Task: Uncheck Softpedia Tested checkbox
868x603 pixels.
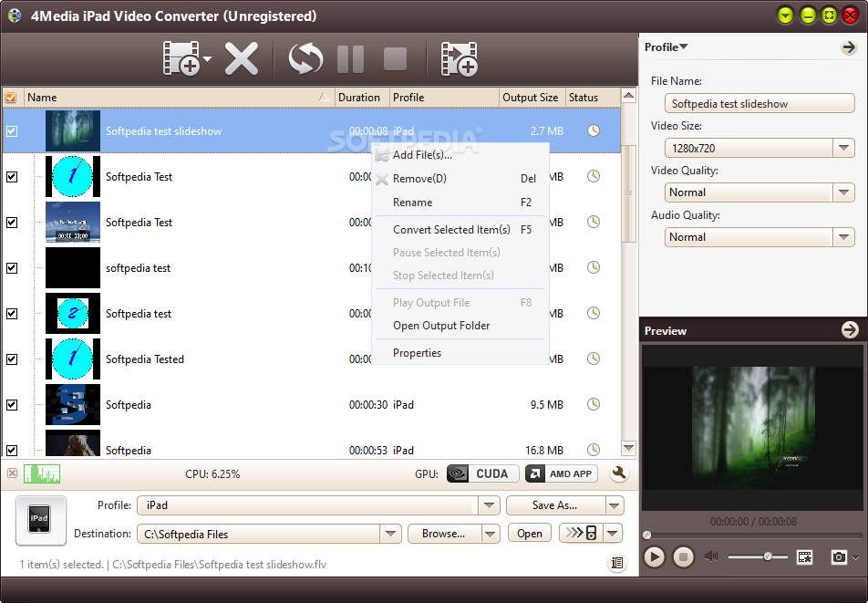Action: click(x=12, y=359)
